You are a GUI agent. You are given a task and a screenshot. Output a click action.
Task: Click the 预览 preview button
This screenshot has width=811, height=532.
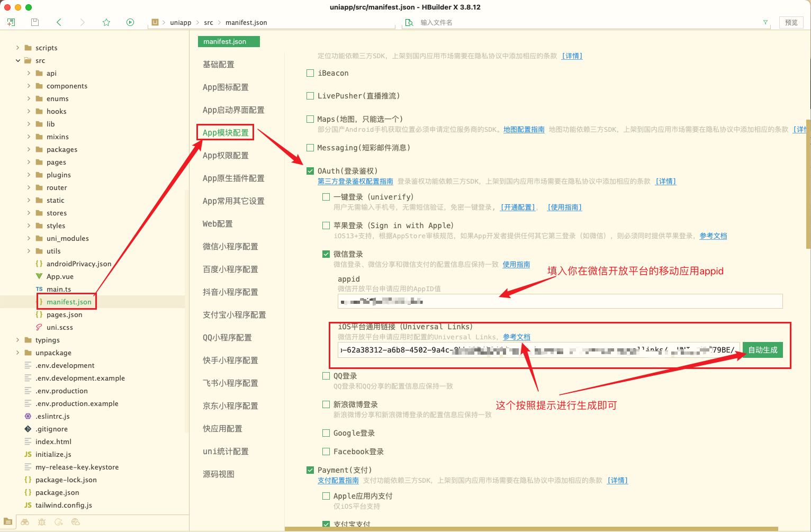pyautogui.click(x=791, y=22)
